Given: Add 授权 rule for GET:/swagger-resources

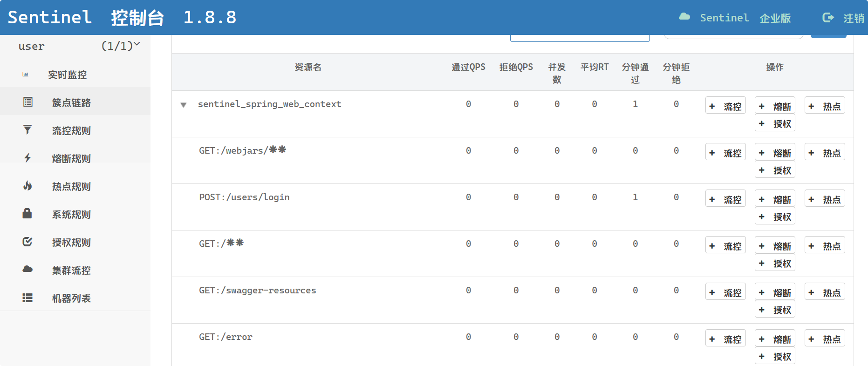Looking at the screenshot, I should coord(775,310).
